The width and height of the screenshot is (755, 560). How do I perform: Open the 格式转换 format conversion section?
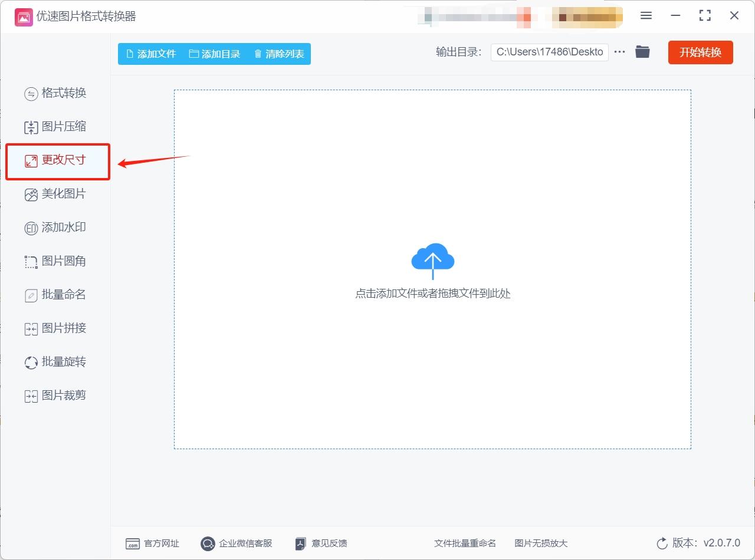click(55, 93)
